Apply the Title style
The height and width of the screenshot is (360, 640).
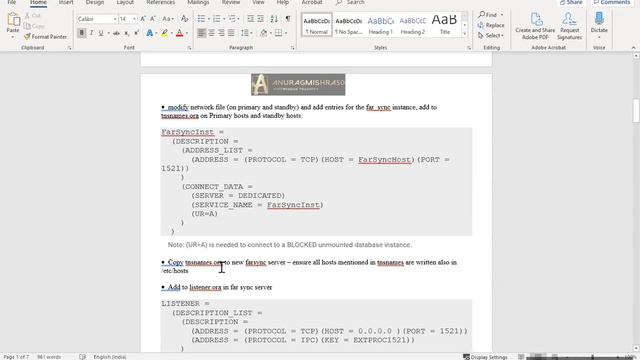coord(444,24)
